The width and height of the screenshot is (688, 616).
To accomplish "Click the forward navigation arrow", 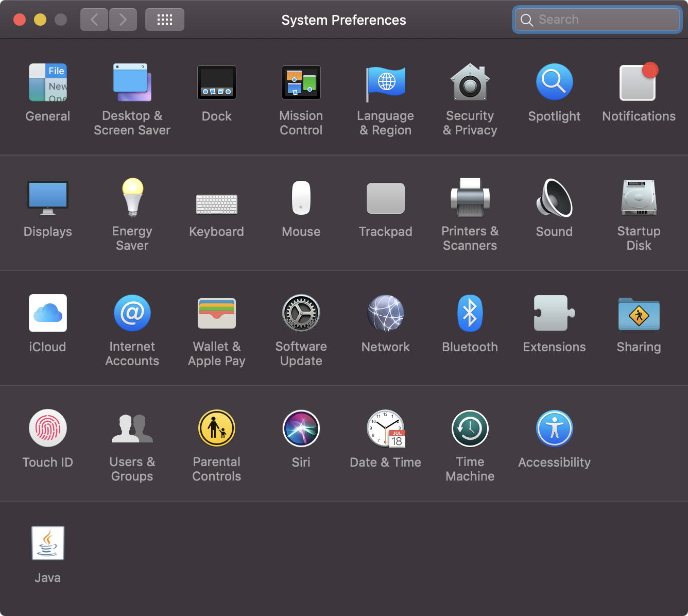I will click(x=123, y=20).
